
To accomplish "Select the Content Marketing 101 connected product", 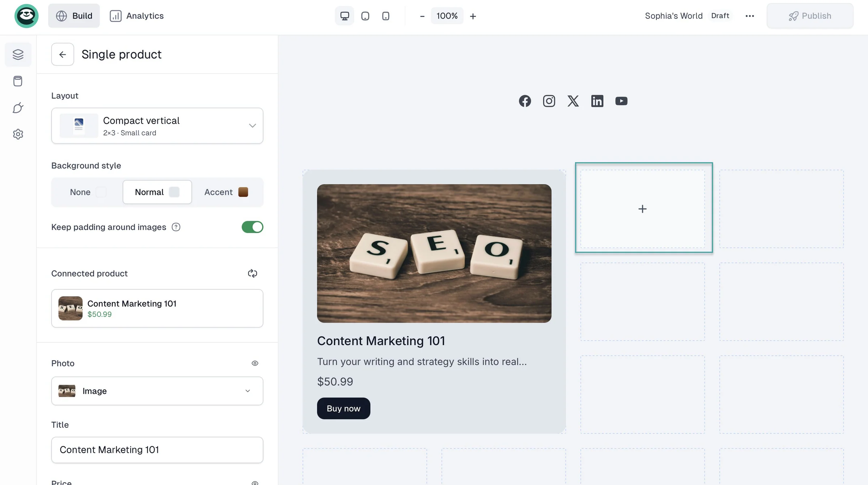I will (157, 308).
